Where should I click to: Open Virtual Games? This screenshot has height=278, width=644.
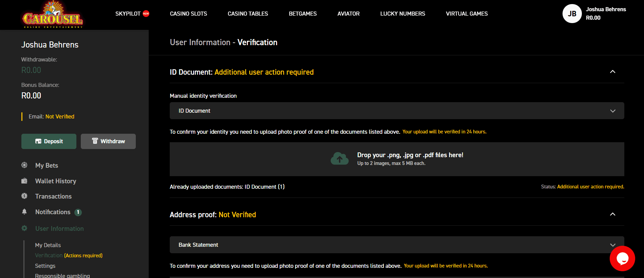(467, 14)
